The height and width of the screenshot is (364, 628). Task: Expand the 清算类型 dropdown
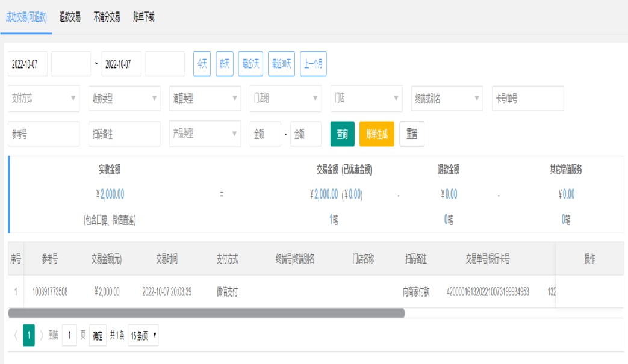coord(205,99)
